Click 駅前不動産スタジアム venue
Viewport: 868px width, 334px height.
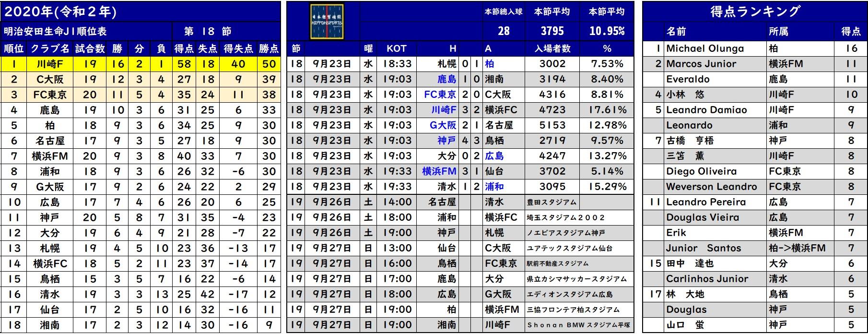tap(558, 264)
